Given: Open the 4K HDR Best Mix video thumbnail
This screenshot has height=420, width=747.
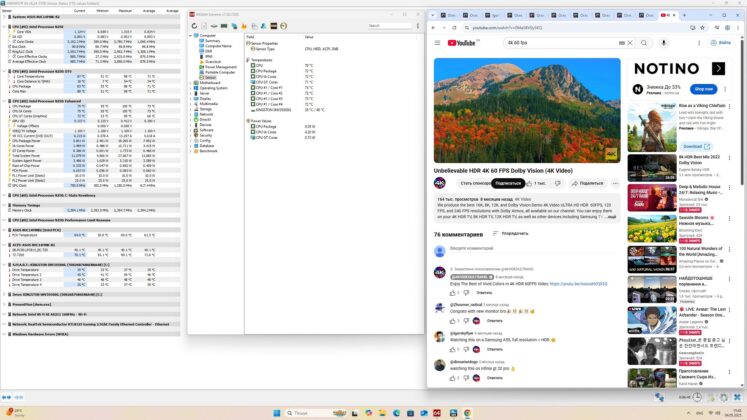Looking at the screenshot, I should point(652,167).
